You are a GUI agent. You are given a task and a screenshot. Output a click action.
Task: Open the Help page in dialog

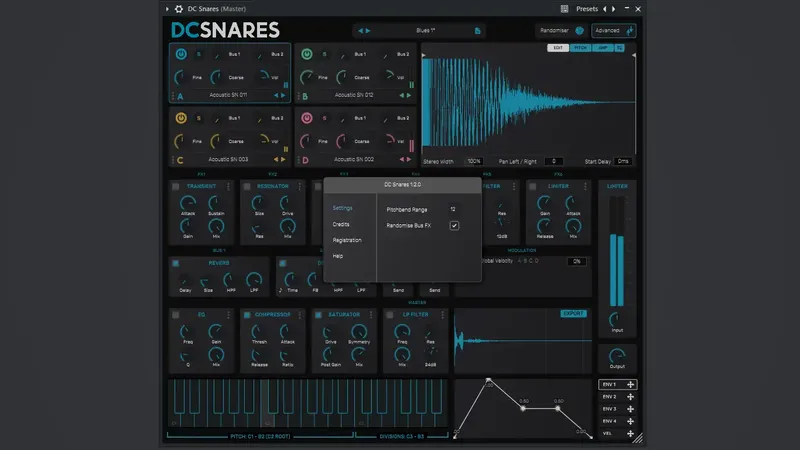pos(338,256)
